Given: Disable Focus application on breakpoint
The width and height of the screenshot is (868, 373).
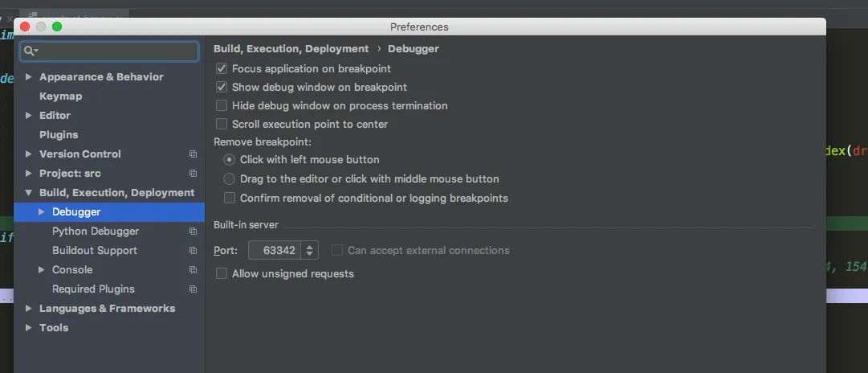Looking at the screenshot, I should [222, 69].
